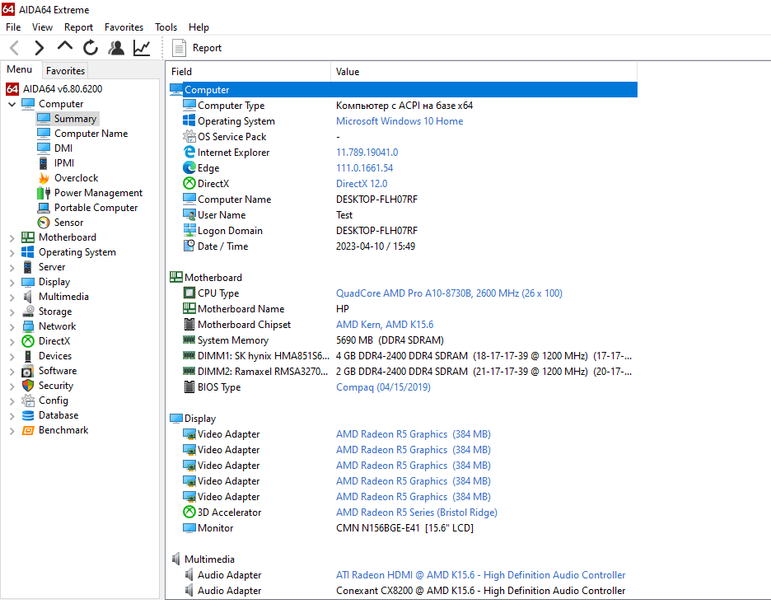771x600 pixels.
Task: Refresh the page with Refresh icon
Action: pyautogui.click(x=90, y=48)
